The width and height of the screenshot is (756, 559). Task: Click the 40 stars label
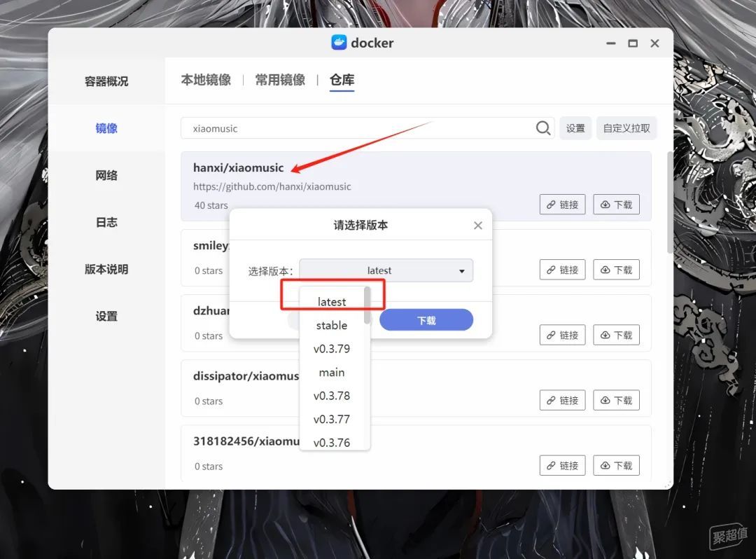pos(211,205)
